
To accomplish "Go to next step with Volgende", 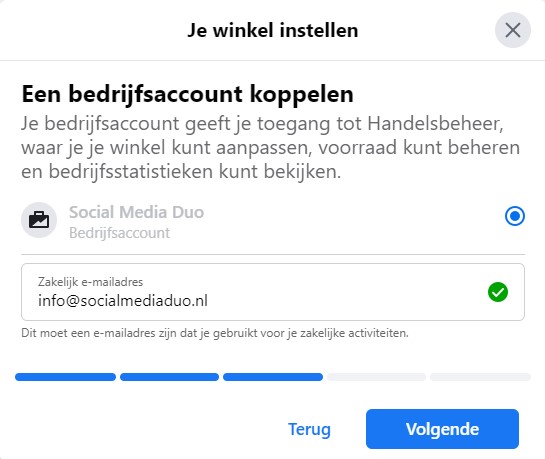I will [442, 429].
